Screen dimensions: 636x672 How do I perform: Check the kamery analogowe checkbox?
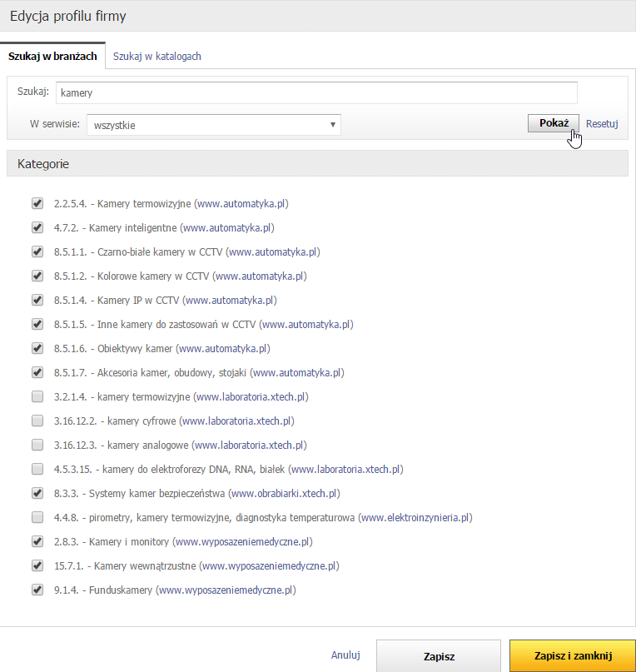pyautogui.click(x=37, y=445)
